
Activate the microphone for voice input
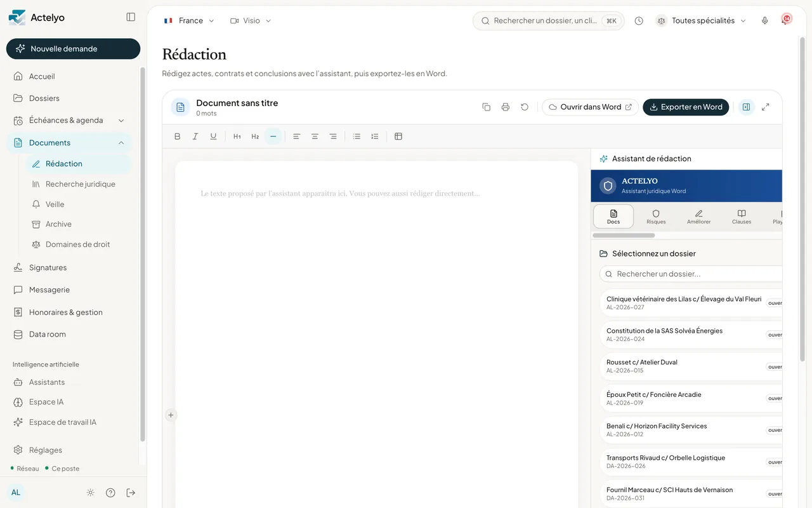(x=765, y=21)
